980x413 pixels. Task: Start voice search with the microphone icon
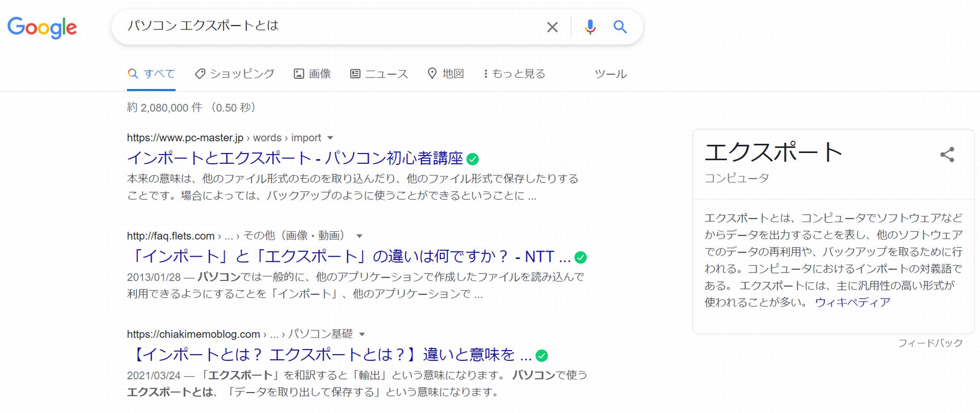tap(590, 27)
